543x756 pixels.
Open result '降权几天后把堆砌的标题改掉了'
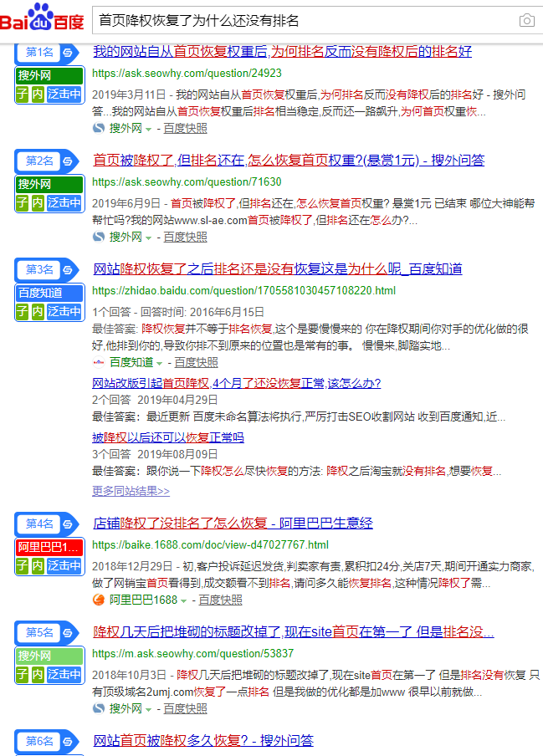pos(293,631)
